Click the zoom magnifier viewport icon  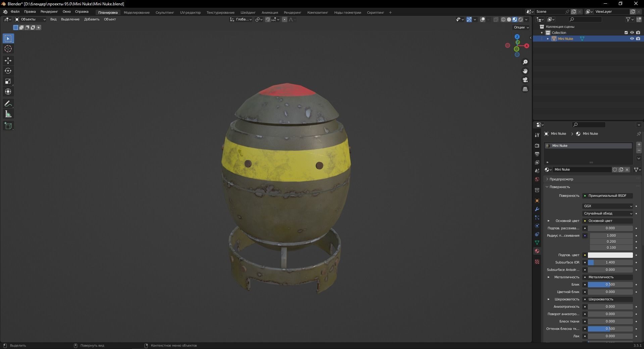click(x=525, y=62)
